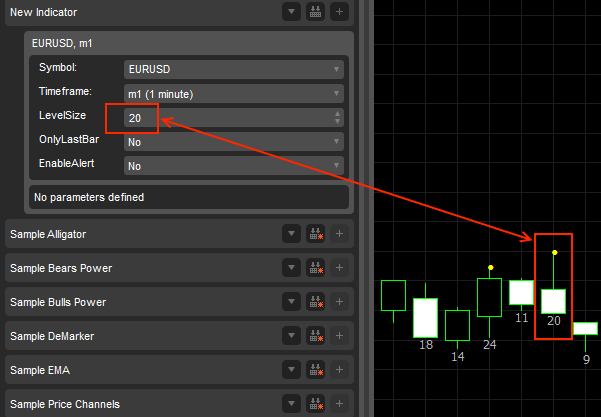Expand the Sample Alligator dropdown arrow
The width and height of the screenshot is (601, 417).
point(291,234)
